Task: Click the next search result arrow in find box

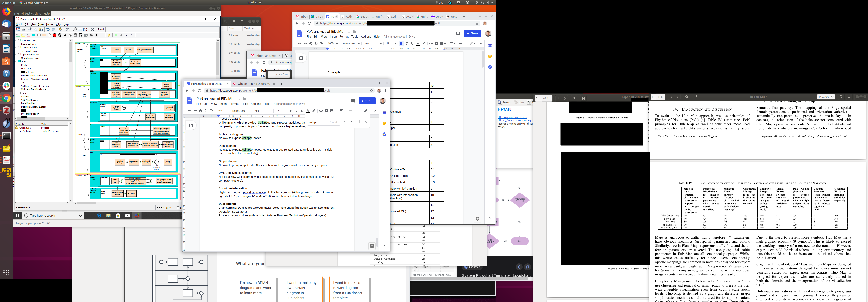Action: pos(351,122)
